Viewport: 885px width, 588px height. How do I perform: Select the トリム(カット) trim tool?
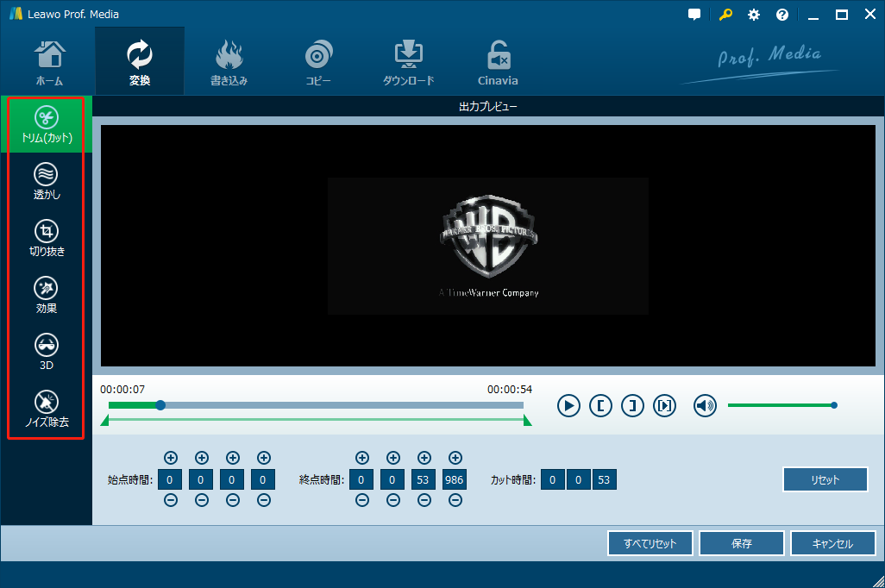(47, 125)
